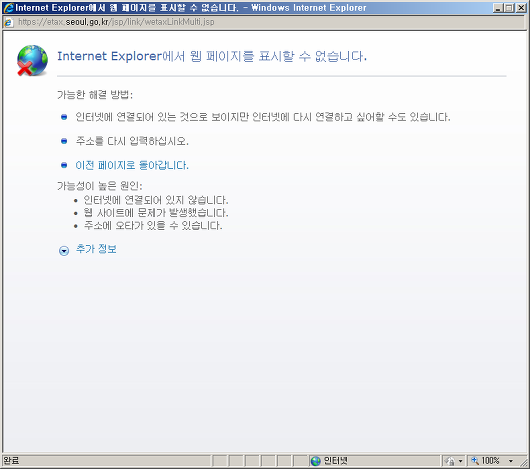Close the Internet Explorer window
The height and width of the screenshot is (469, 530).
coord(521,8)
